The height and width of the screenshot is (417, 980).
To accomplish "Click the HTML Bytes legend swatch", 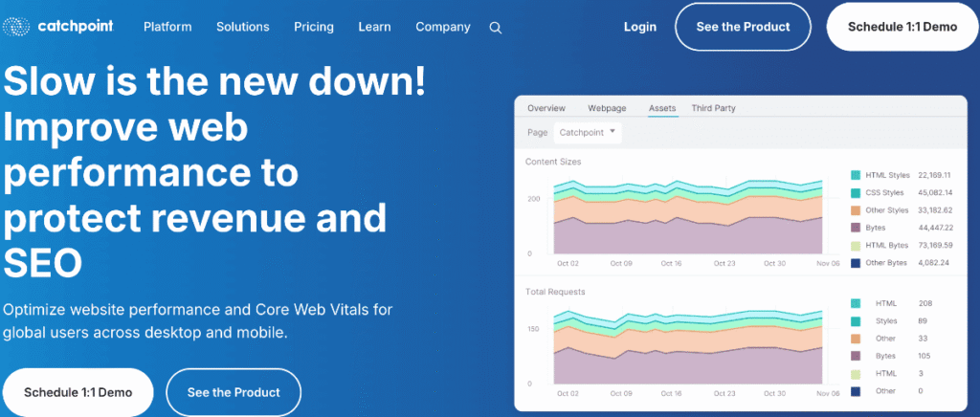I will pos(856,246).
